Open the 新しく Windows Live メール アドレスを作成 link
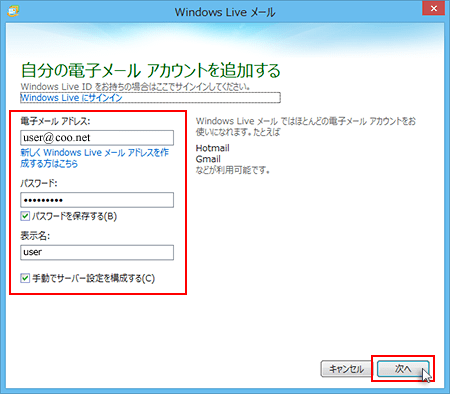Screen dimensions: 450x394 coord(95,158)
